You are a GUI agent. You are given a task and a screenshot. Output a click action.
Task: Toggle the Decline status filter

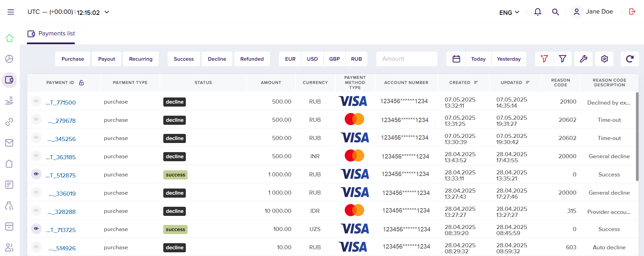pos(217,59)
